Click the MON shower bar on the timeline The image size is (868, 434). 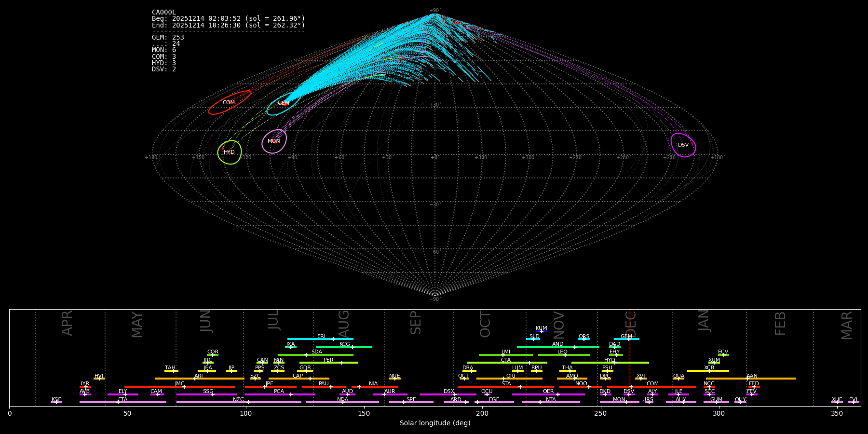(x=620, y=402)
